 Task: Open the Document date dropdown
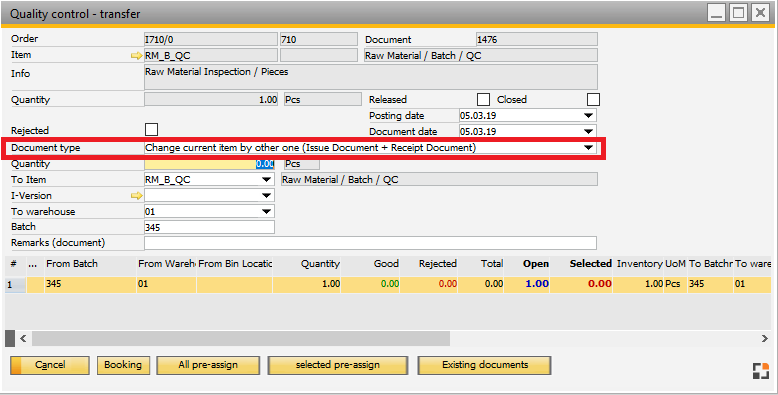coord(588,132)
